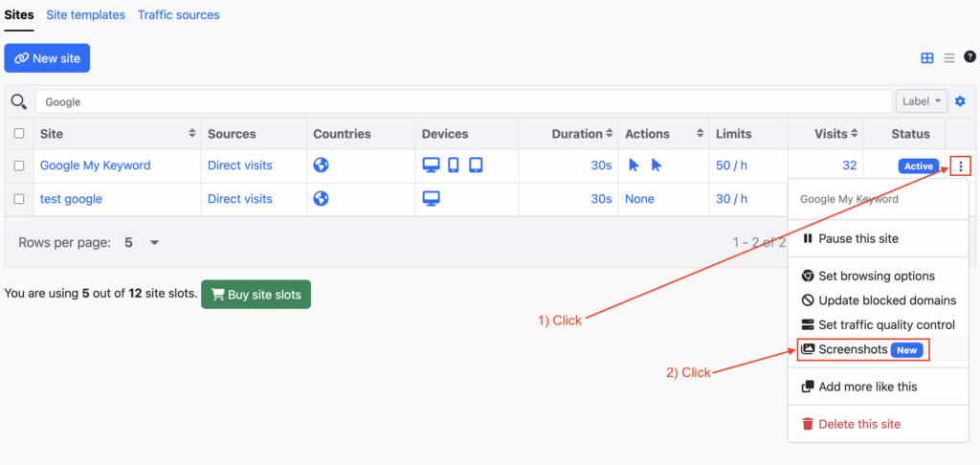Click the New site button
Screen dimensions: 980x465
(x=47, y=58)
